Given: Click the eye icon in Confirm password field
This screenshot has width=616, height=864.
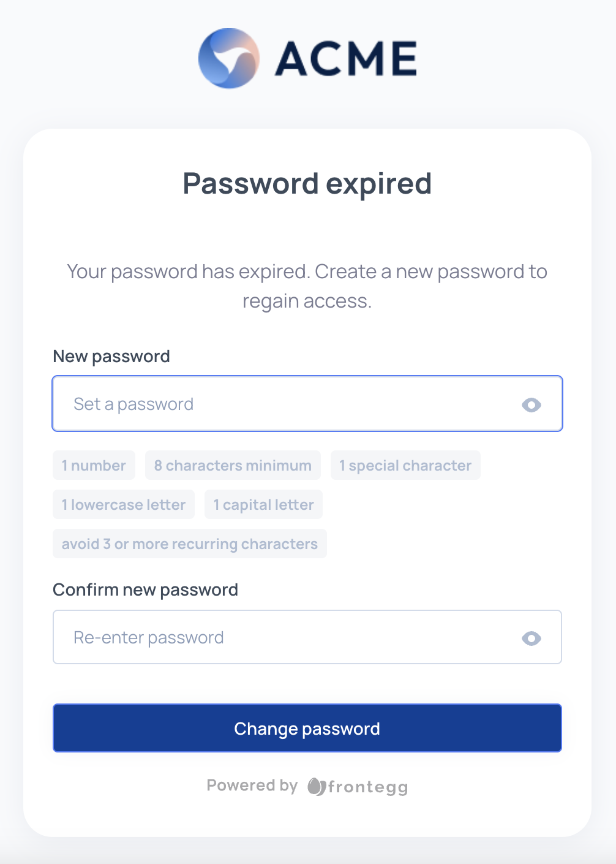Looking at the screenshot, I should point(531,637).
